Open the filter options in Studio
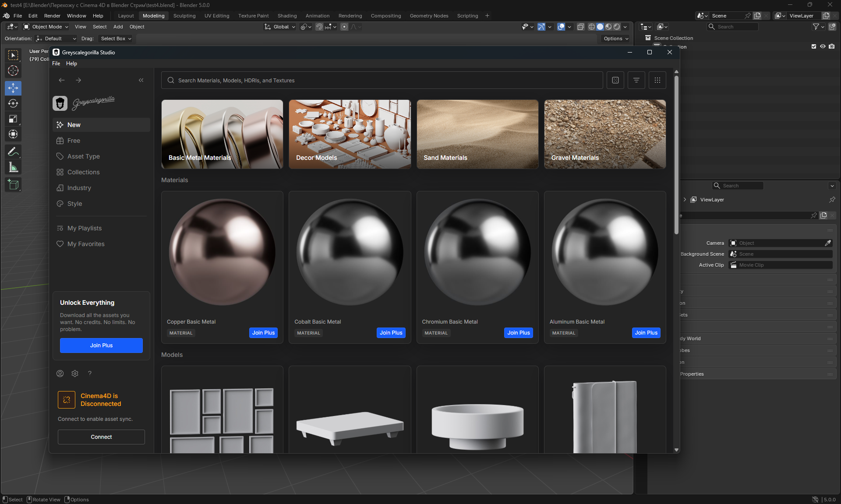This screenshot has width=841, height=504. 636,80
